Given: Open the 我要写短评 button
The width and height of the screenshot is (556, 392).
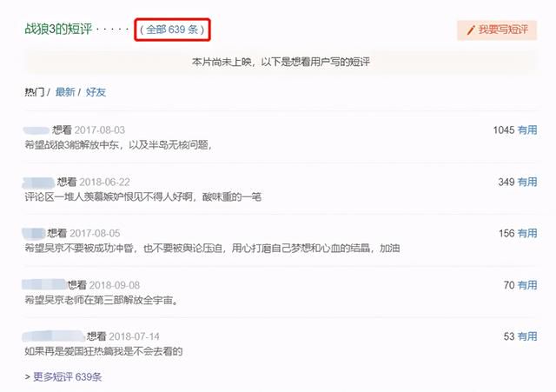Looking at the screenshot, I should click(497, 30).
